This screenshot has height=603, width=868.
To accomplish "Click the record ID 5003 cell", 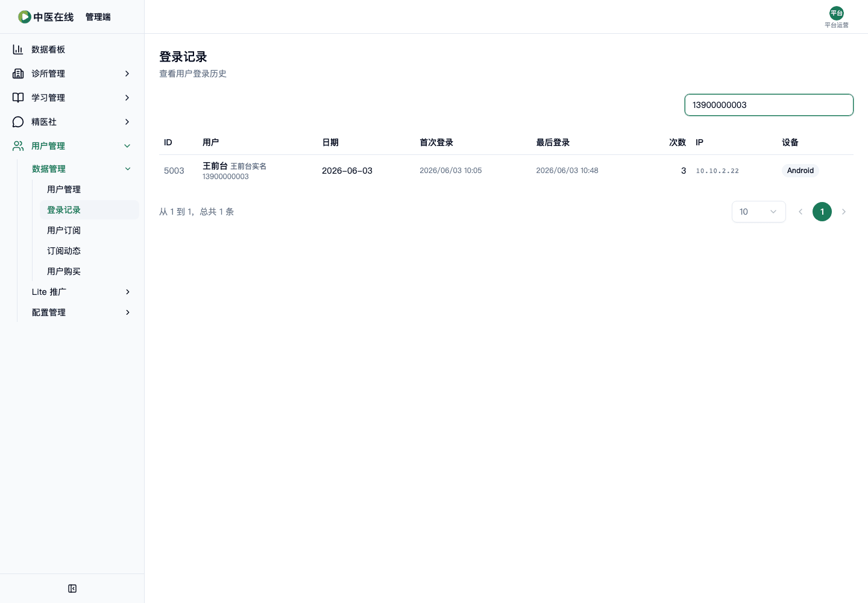I will pyautogui.click(x=174, y=171).
